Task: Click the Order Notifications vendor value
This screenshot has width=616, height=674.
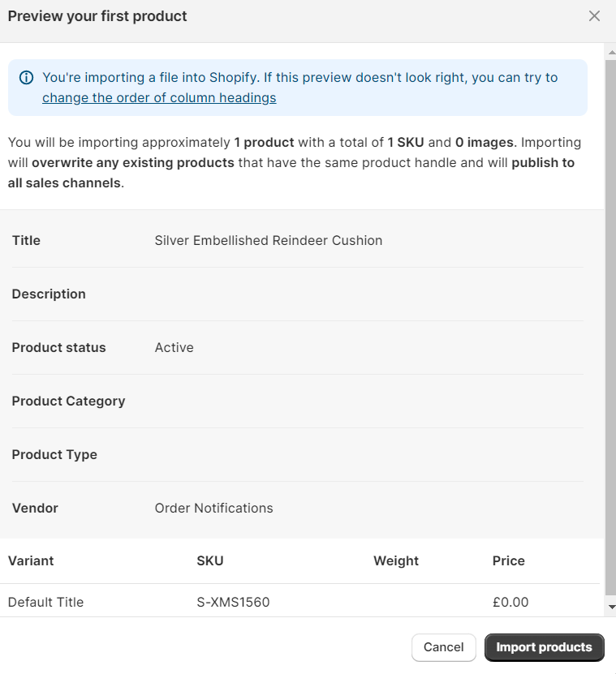Action: (213, 508)
